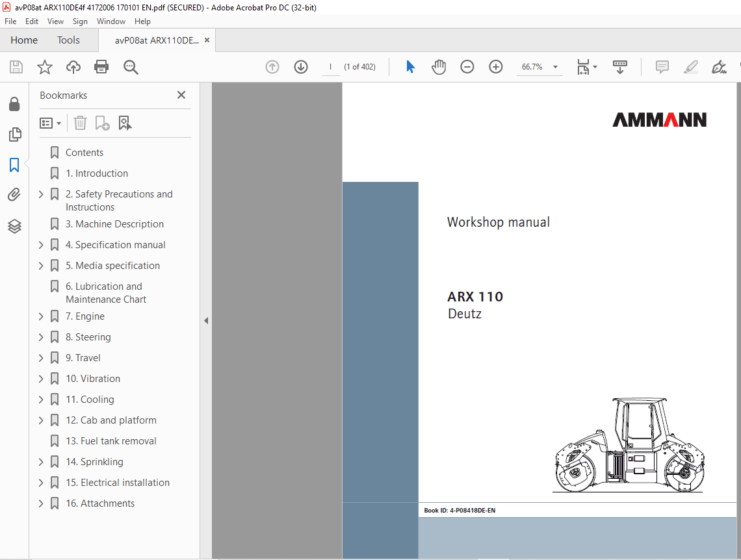Select the Hand tool
Screen dimensions: 741x560
coord(439,66)
